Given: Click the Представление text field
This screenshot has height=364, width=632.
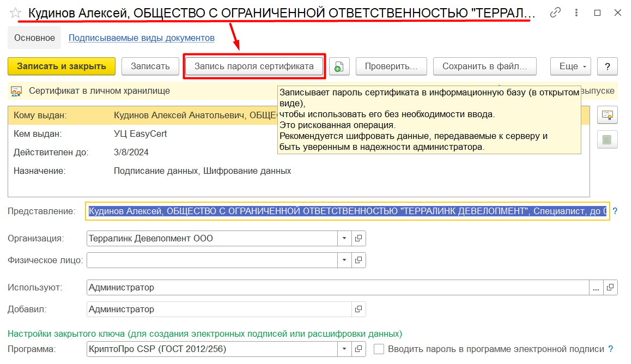Looking at the screenshot, I should coord(348,211).
